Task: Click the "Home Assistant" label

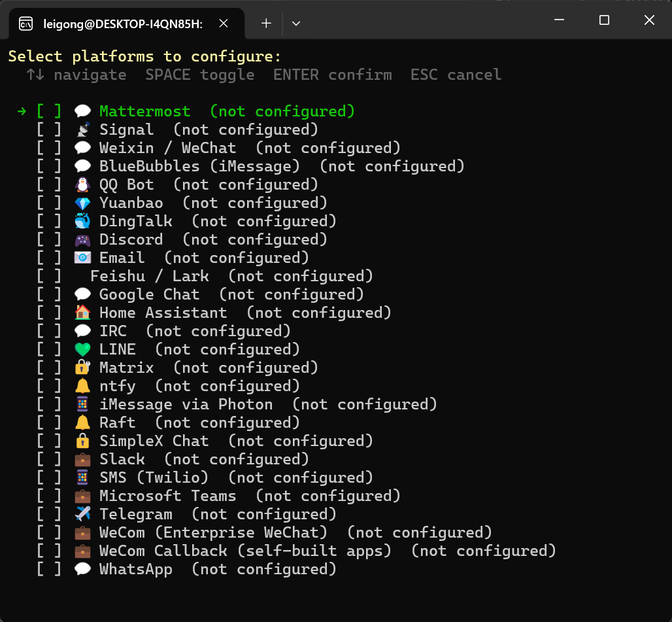Action: [163, 313]
